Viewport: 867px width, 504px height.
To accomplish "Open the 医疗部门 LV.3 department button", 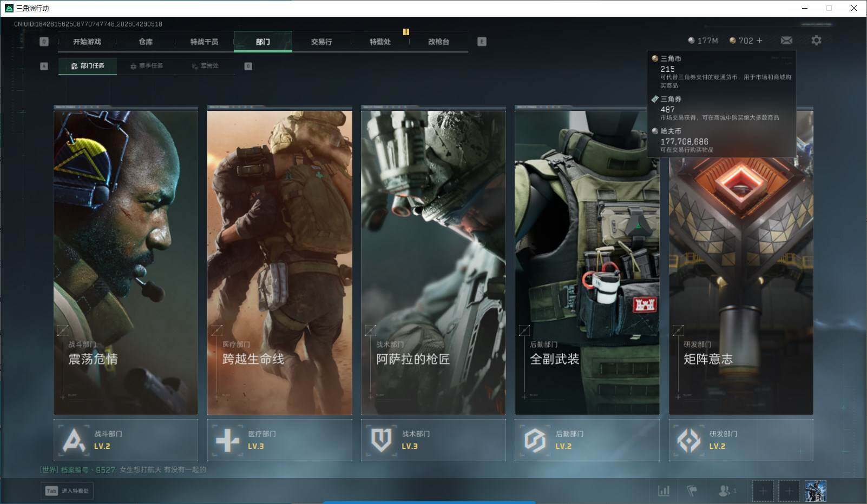I will pyautogui.click(x=279, y=440).
